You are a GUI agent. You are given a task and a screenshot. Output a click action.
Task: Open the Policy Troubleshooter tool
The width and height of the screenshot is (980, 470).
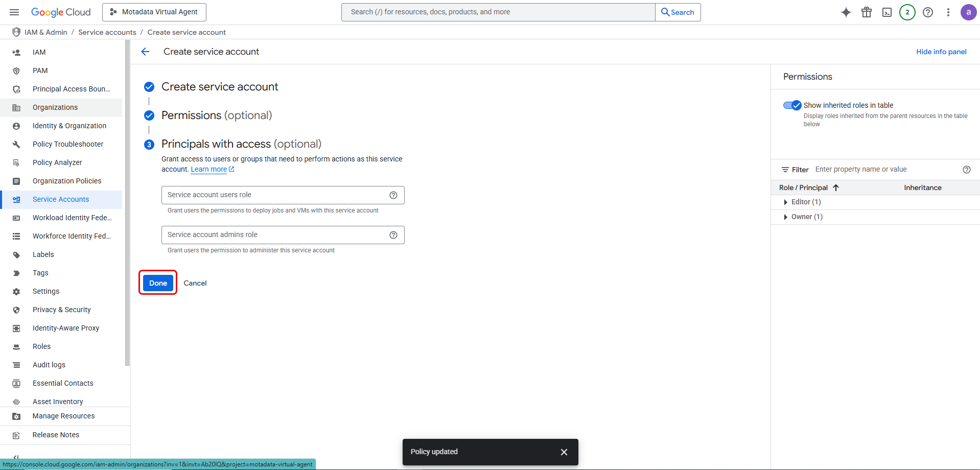coord(69,144)
